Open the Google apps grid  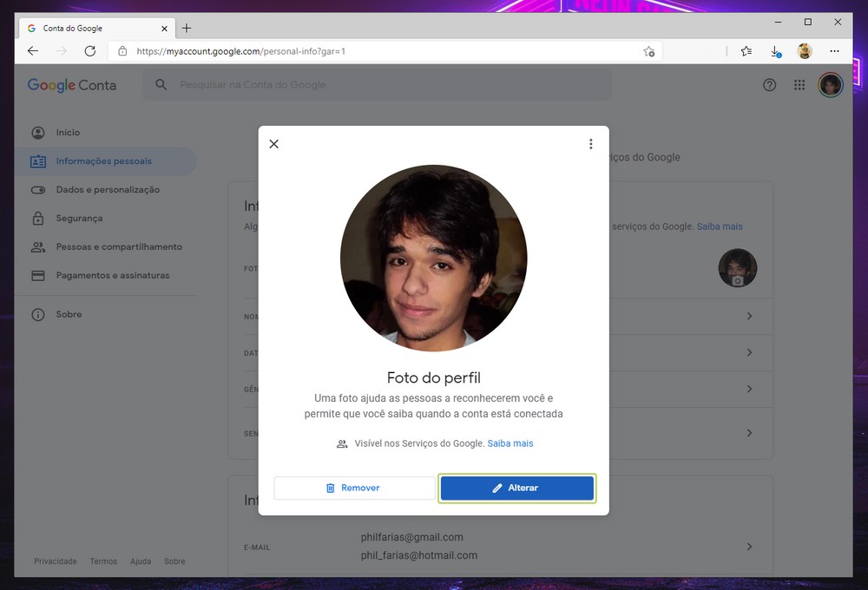pyautogui.click(x=799, y=85)
